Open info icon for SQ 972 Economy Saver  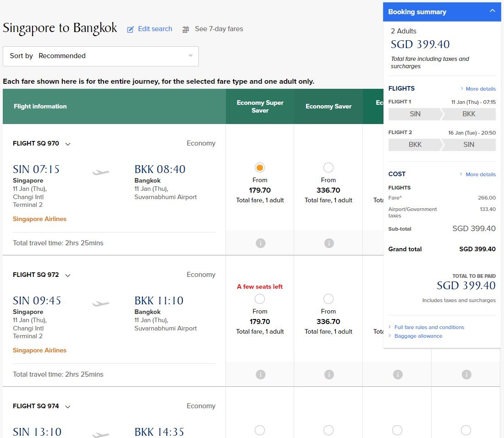(329, 374)
